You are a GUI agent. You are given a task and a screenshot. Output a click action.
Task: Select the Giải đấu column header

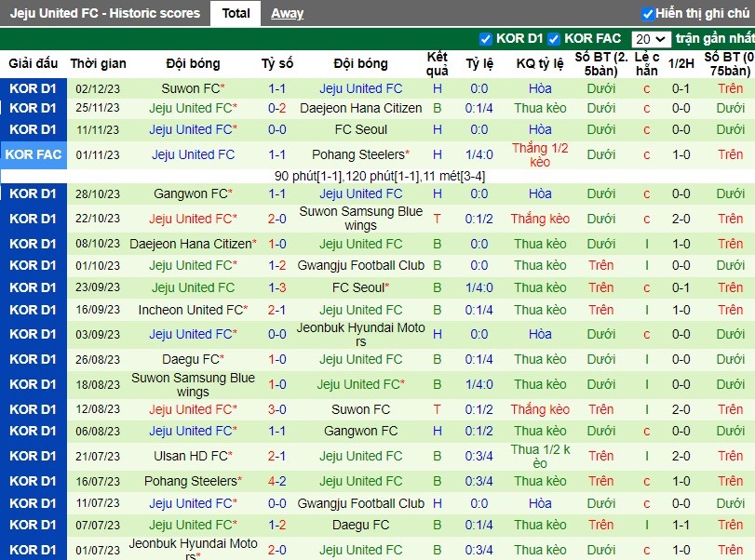point(34,63)
